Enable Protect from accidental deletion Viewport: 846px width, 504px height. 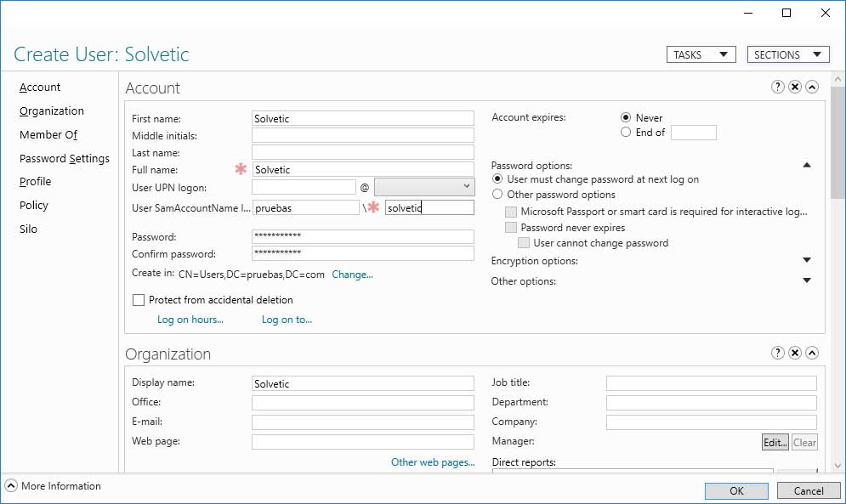click(x=139, y=300)
